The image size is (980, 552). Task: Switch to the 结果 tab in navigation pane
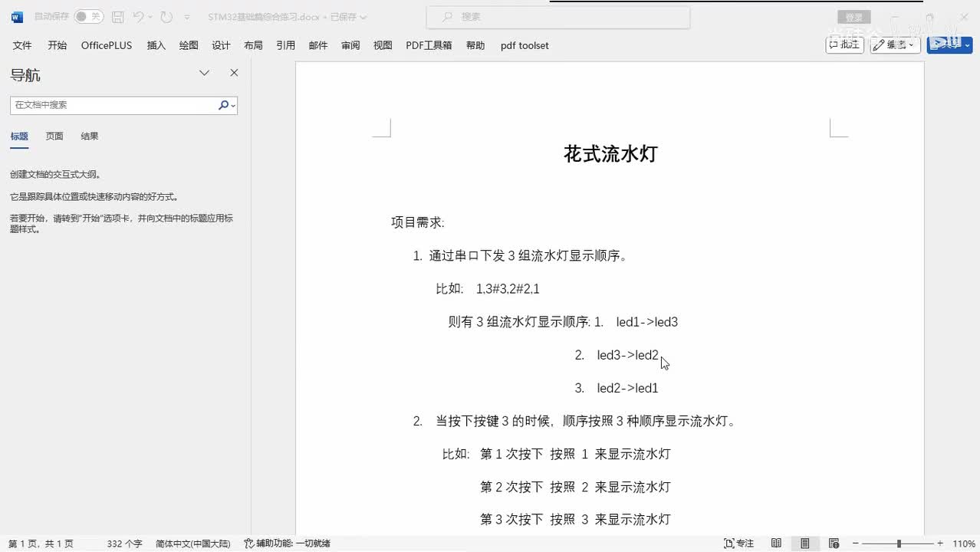click(x=90, y=136)
